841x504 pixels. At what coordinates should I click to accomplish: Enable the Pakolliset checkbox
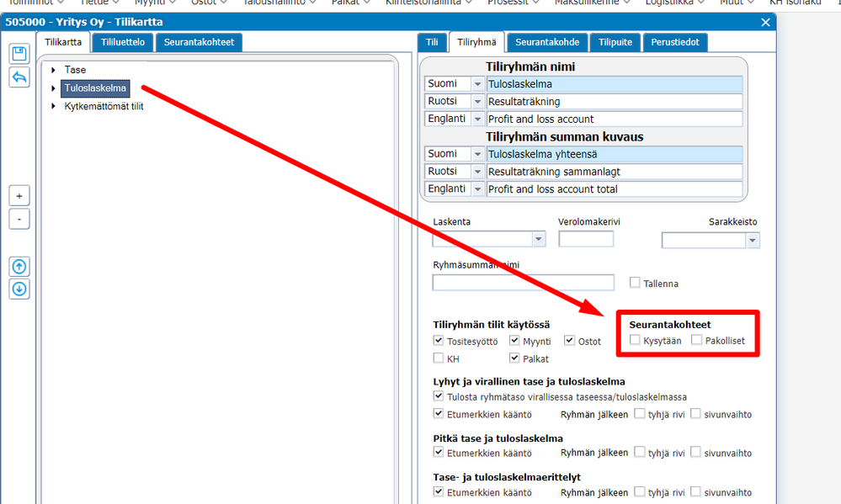click(x=697, y=339)
